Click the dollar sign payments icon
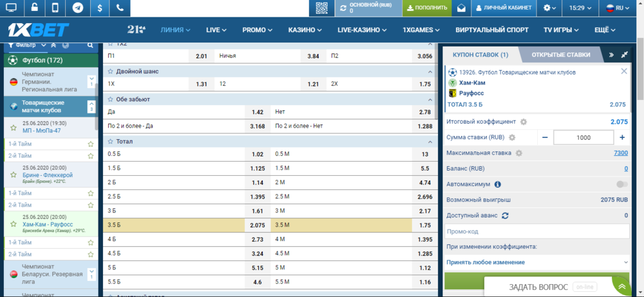Image resolution: width=644 pixels, height=297 pixels. tap(100, 8)
